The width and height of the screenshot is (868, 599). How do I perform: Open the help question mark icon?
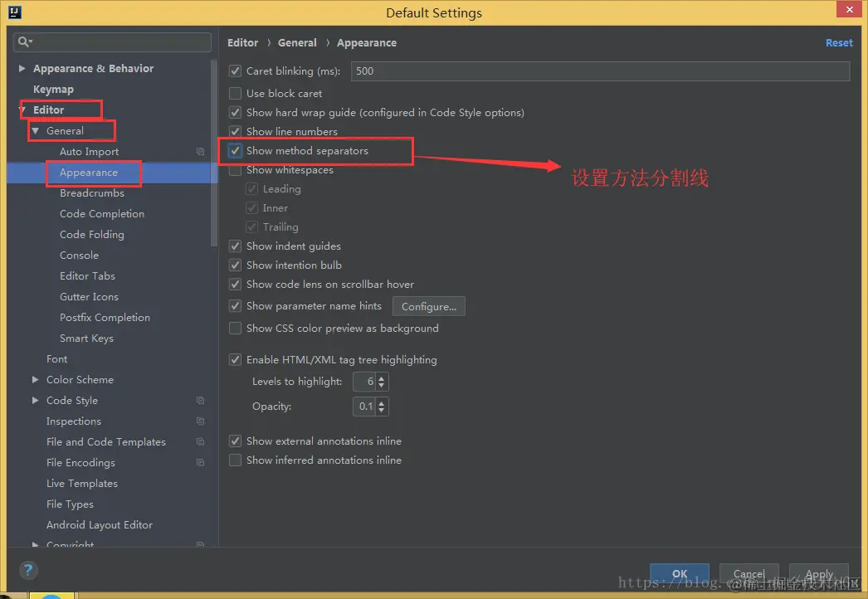28,570
